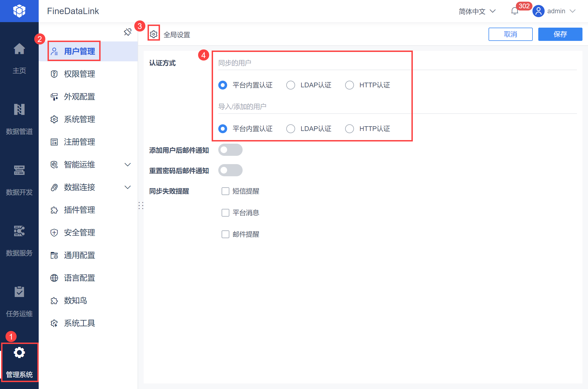Viewport: 588px width, 389px height.
Task: Click the notification bell icon
Action: pyautogui.click(x=514, y=11)
